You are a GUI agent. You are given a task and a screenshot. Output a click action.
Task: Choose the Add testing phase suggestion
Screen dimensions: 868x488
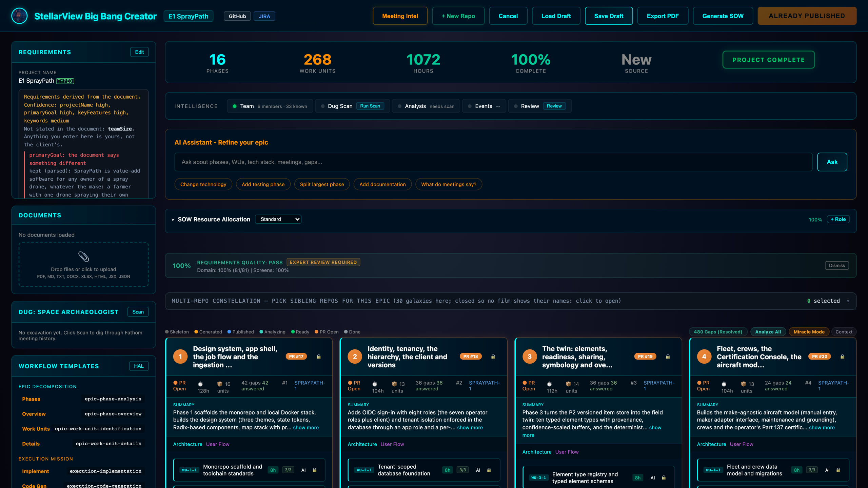point(263,184)
